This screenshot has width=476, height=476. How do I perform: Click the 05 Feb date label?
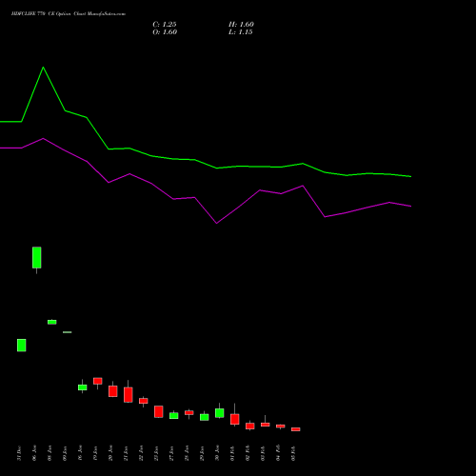(x=293, y=453)
